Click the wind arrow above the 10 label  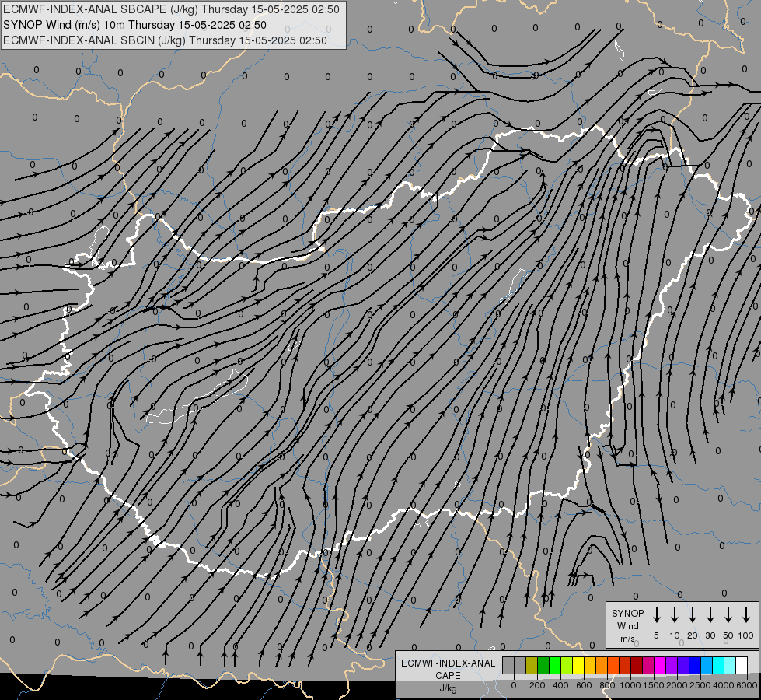[675, 615]
